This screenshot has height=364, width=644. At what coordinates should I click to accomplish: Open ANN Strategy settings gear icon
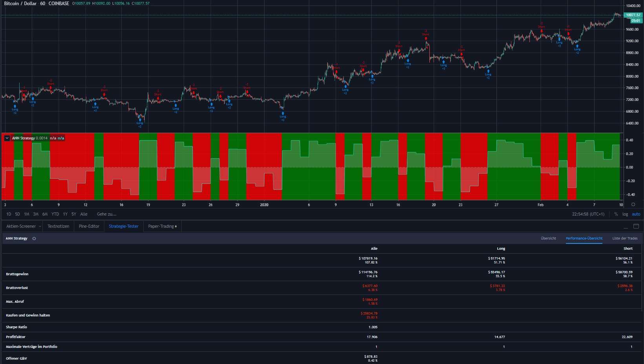(34, 238)
